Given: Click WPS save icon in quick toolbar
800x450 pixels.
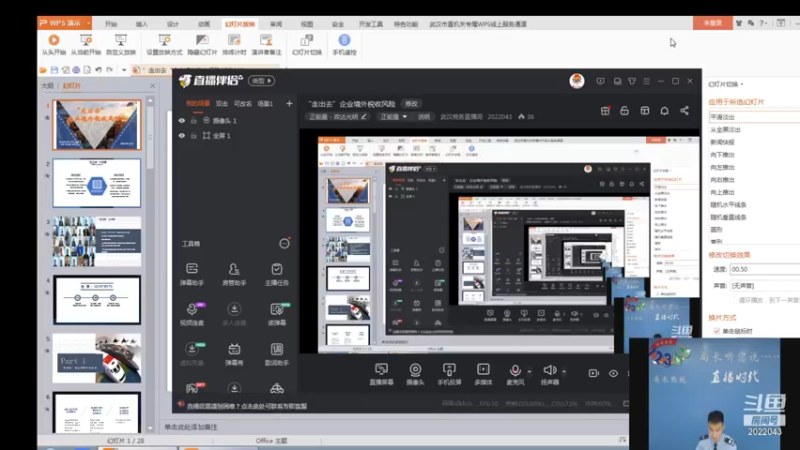Looking at the screenshot, I should click(x=54, y=70).
